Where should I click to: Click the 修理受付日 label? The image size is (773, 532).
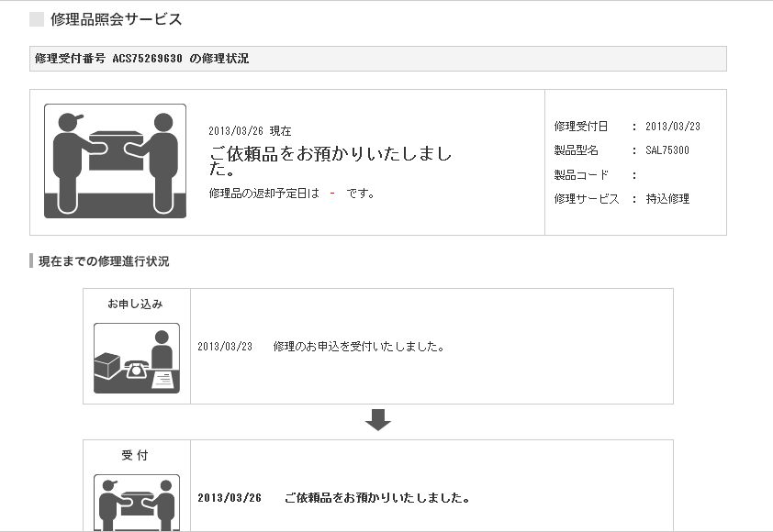tap(581, 127)
